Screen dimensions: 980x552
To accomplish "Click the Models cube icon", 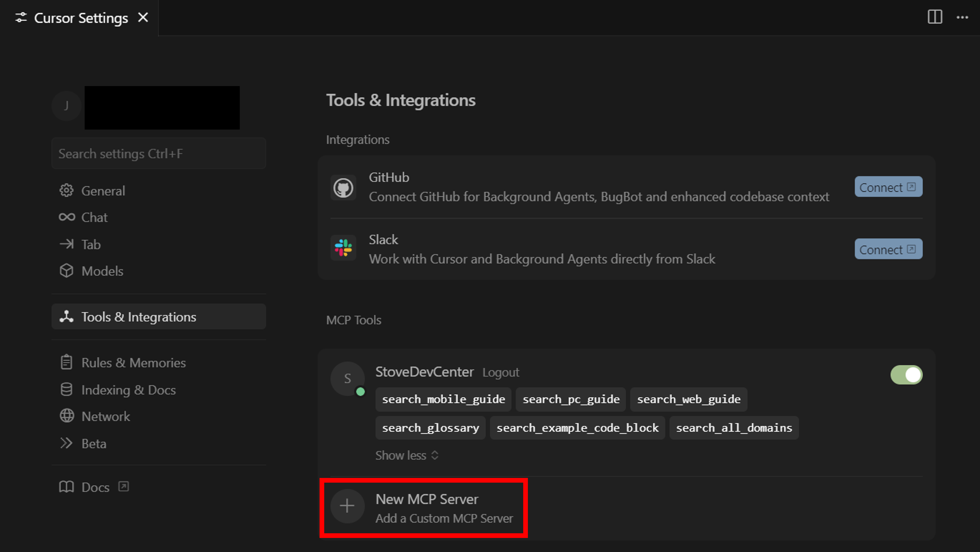I will click(x=67, y=271).
